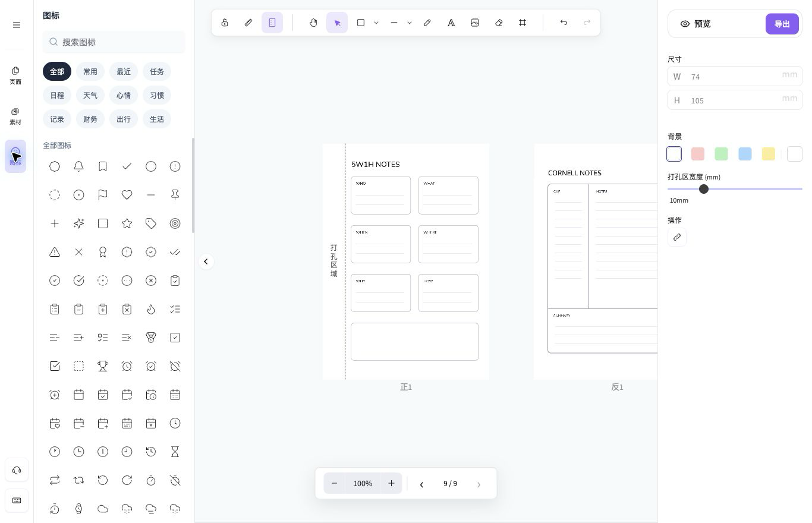The image size is (812, 523).
Task: Filter icons by 天气 category
Action: (x=90, y=95)
